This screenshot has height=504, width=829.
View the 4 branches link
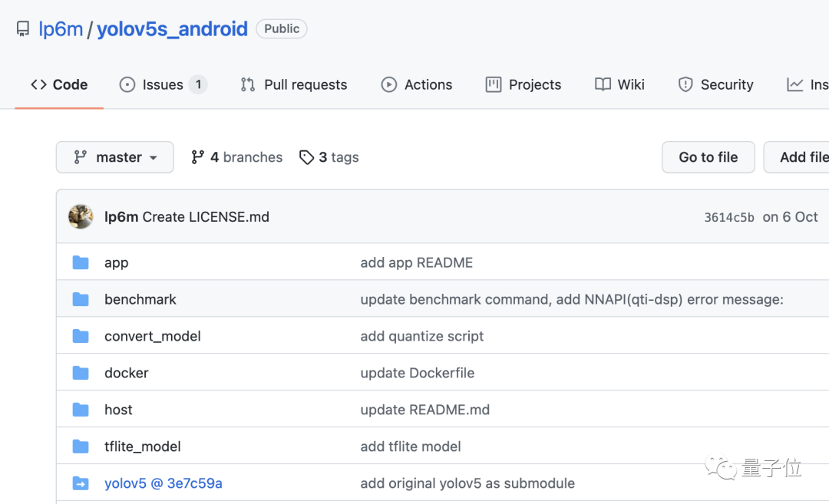tap(236, 157)
